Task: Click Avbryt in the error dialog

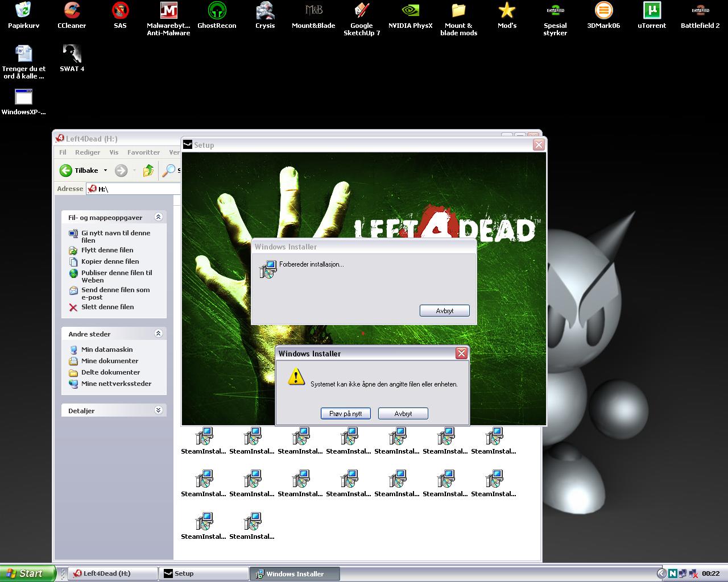Action: click(x=403, y=414)
